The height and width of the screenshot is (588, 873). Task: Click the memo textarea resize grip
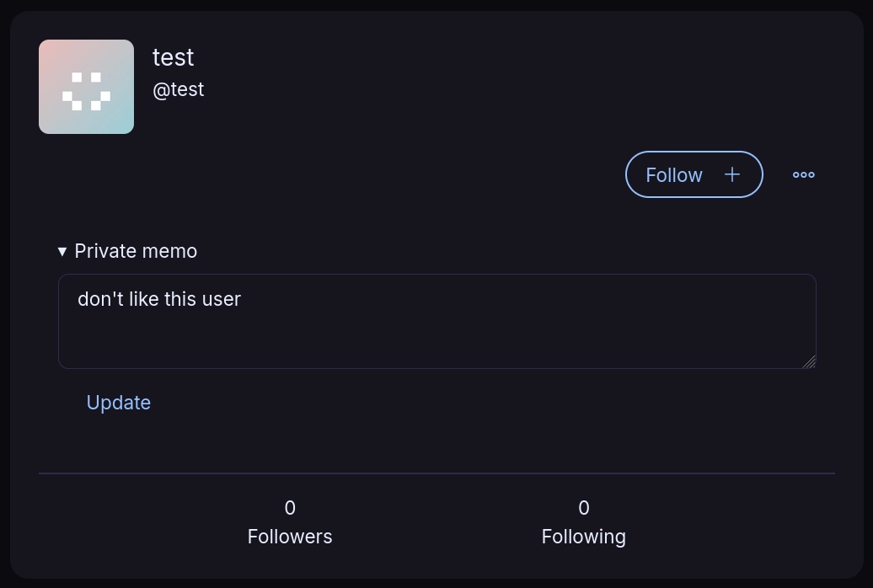[811, 362]
